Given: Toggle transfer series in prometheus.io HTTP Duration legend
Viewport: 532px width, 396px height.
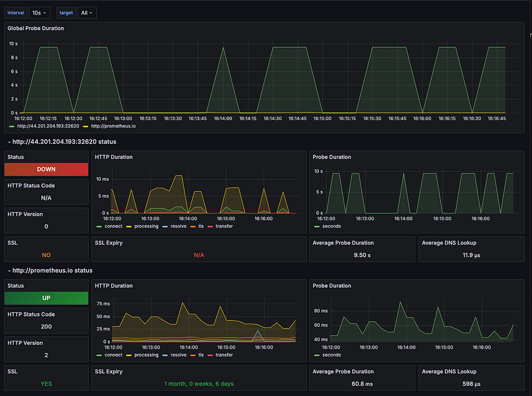Looking at the screenshot, I should (224, 355).
